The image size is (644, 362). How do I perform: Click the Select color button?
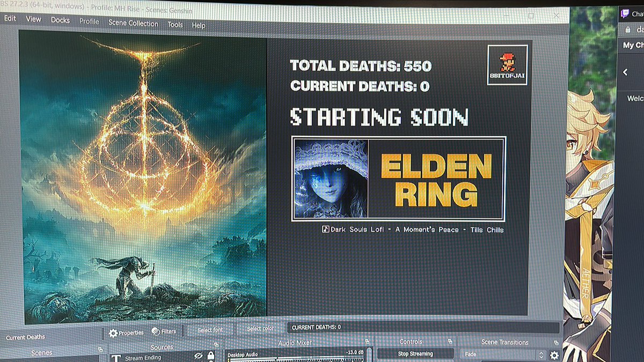coord(260,328)
